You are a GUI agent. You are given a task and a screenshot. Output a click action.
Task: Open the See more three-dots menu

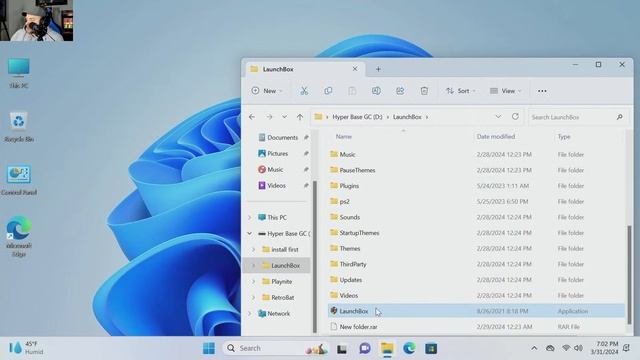pyautogui.click(x=542, y=91)
